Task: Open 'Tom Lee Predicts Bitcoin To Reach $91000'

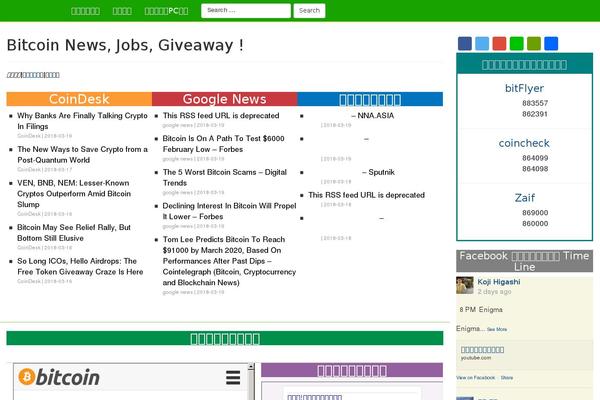Action: pyautogui.click(x=229, y=261)
